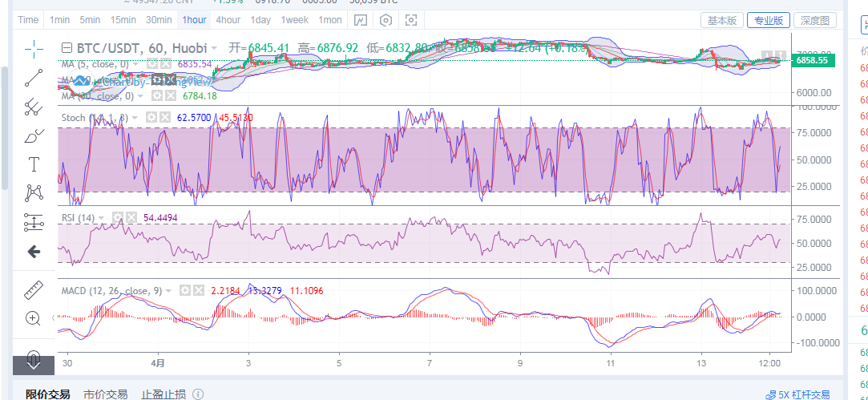Switch to 30min interval
868x400 pixels.
159,21
